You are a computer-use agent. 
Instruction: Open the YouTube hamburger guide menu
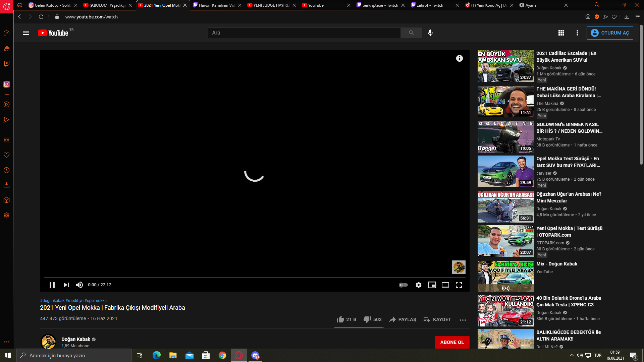tap(26, 33)
